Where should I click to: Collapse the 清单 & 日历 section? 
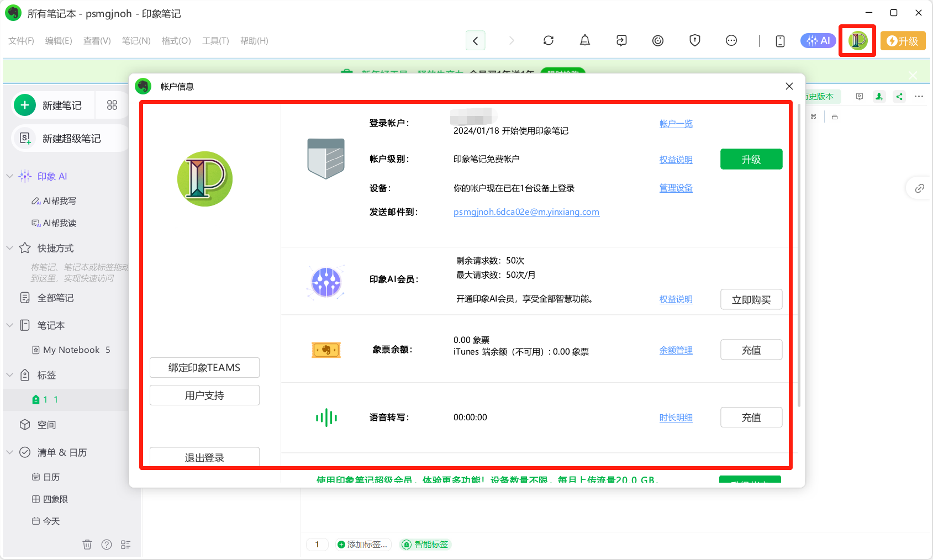coord(9,452)
